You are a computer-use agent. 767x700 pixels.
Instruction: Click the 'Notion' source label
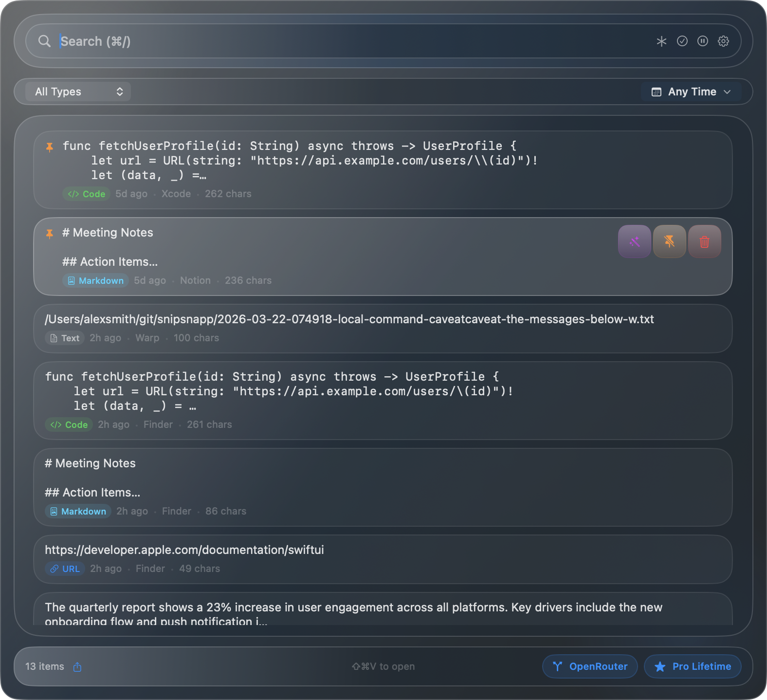[x=195, y=280]
